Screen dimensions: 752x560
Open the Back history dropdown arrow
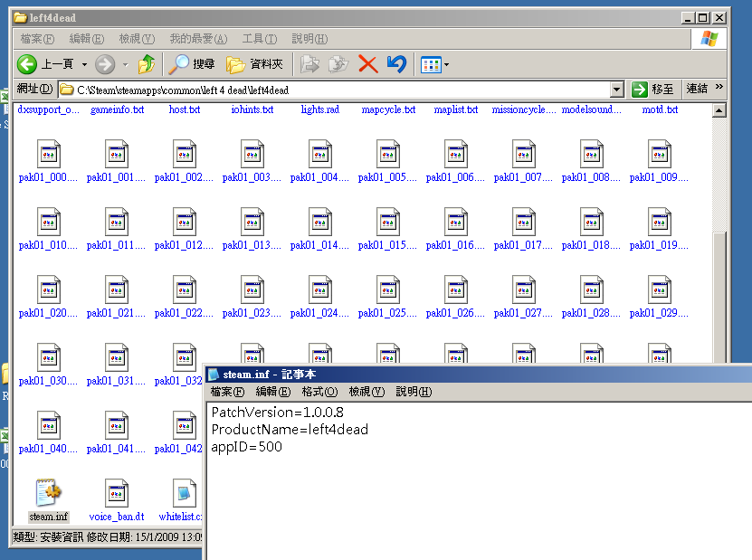pyautogui.click(x=85, y=64)
